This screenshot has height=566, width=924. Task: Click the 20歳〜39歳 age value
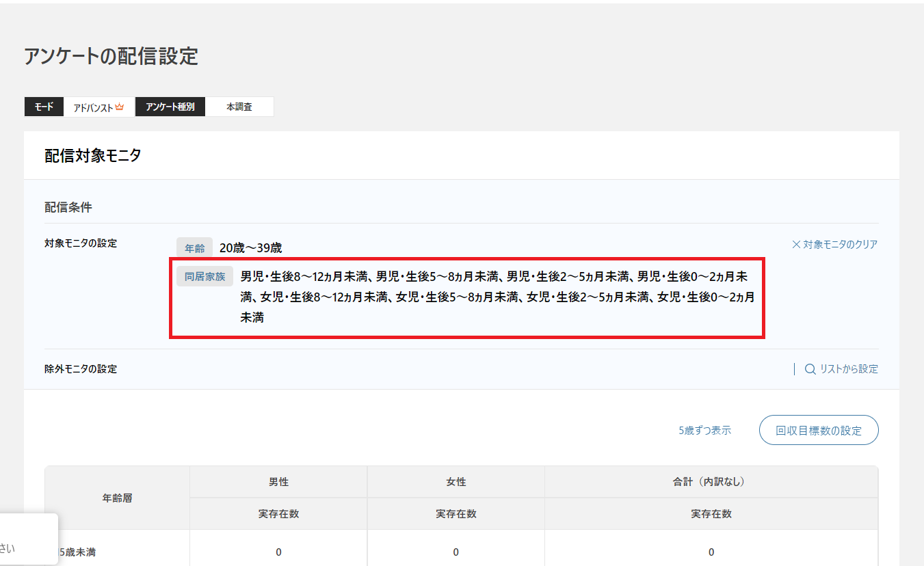click(x=250, y=248)
